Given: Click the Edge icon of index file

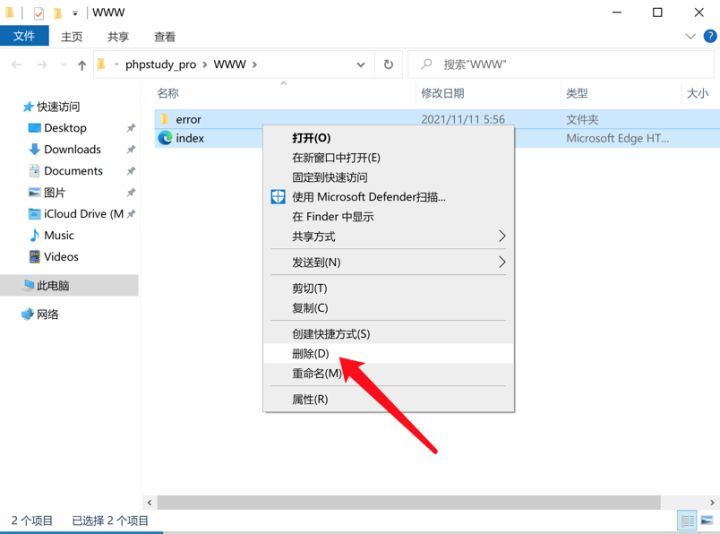Looking at the screenshot, I should (x=165, y=138).
